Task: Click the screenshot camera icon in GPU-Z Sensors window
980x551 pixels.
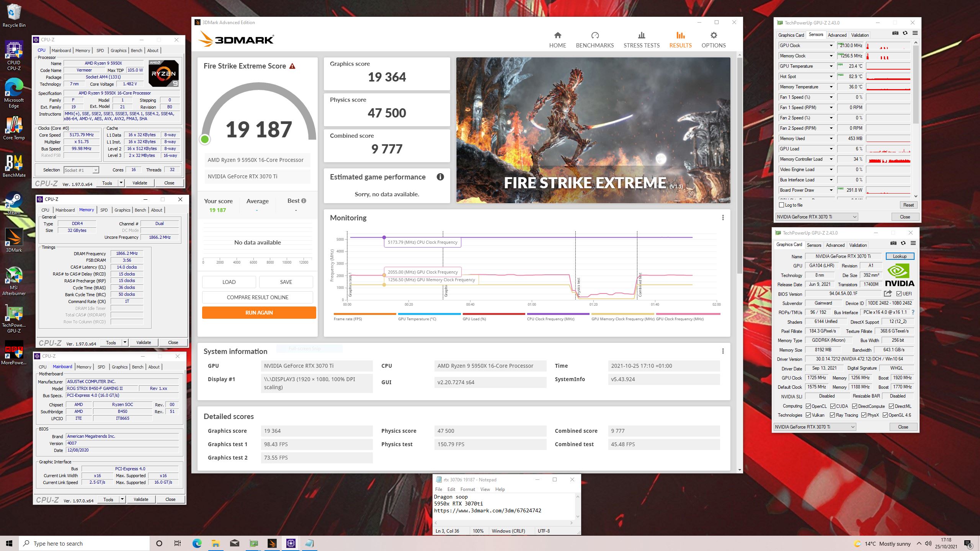Action: click(895, 33)
